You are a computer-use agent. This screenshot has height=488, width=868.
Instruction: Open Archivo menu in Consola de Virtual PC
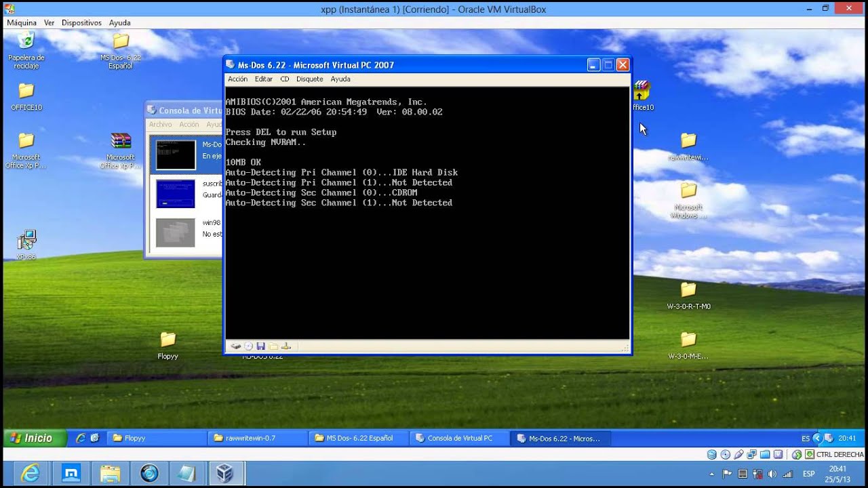click(x=160, y=125)
